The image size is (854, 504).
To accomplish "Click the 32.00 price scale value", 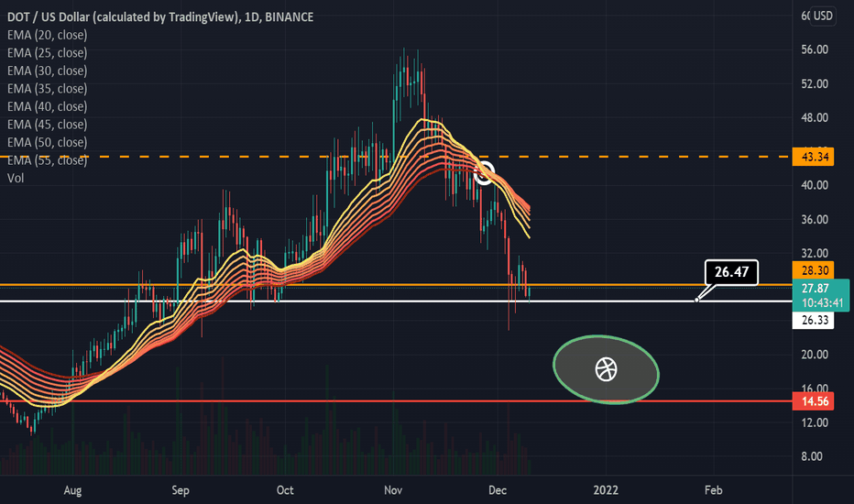I will pos(815,253).
